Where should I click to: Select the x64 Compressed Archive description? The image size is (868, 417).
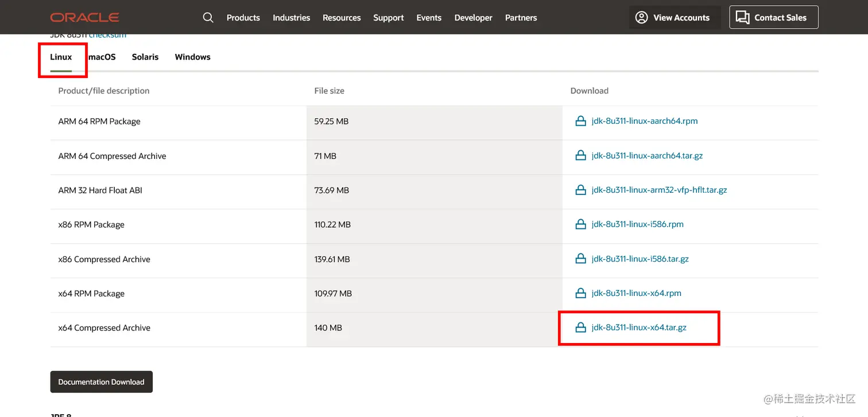pyautogui.click(x=104, y=328)
